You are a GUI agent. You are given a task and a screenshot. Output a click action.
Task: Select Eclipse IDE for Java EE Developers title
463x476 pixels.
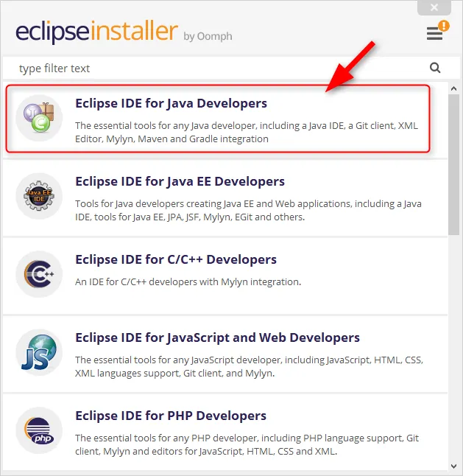[x=180, y=181]
